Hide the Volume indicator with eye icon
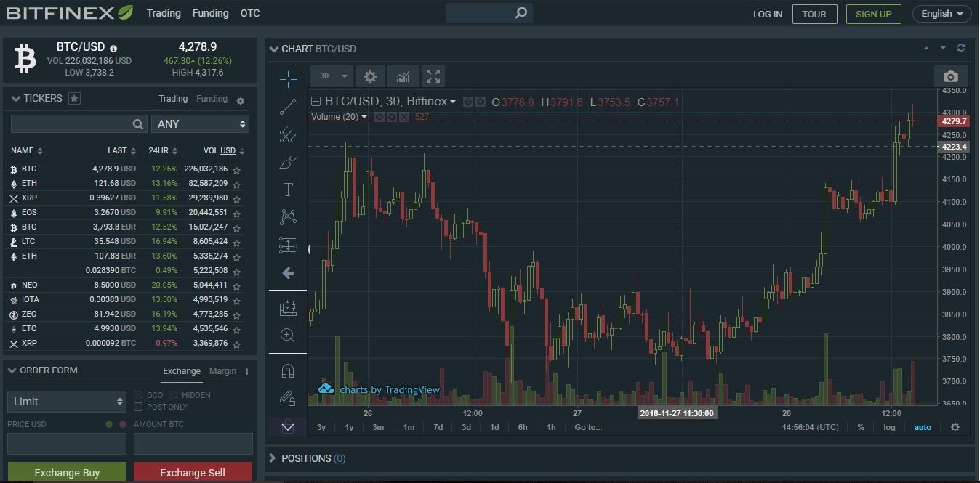The width and height of the screenshot is (980, 483). pos(379,117)
